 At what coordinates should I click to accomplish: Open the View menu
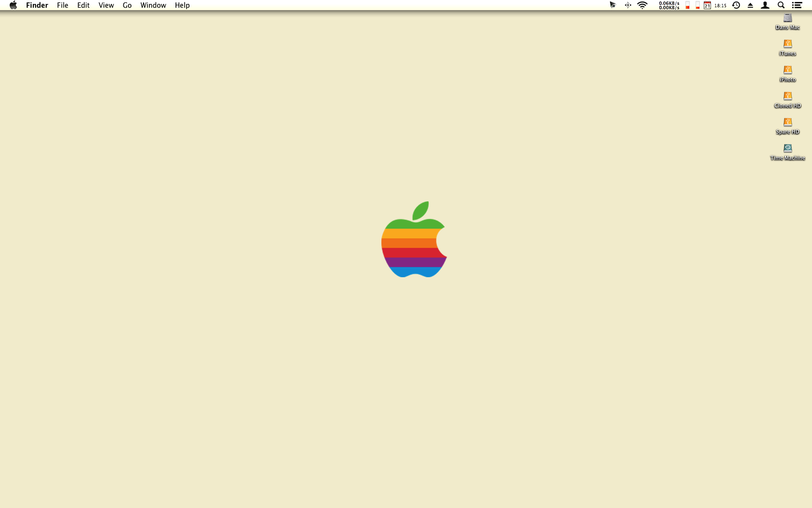pos(106,5)
